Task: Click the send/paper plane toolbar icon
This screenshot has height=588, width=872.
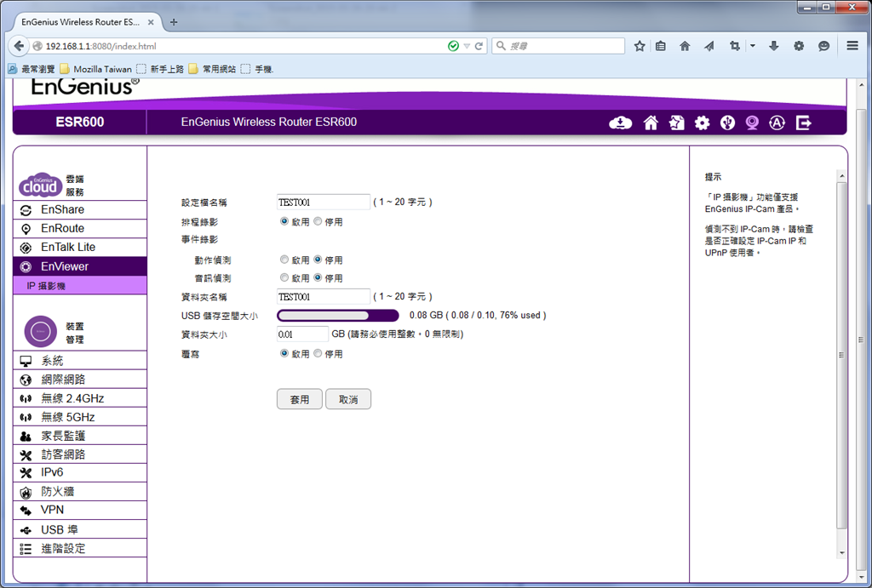Action: [x=709, y=46]
